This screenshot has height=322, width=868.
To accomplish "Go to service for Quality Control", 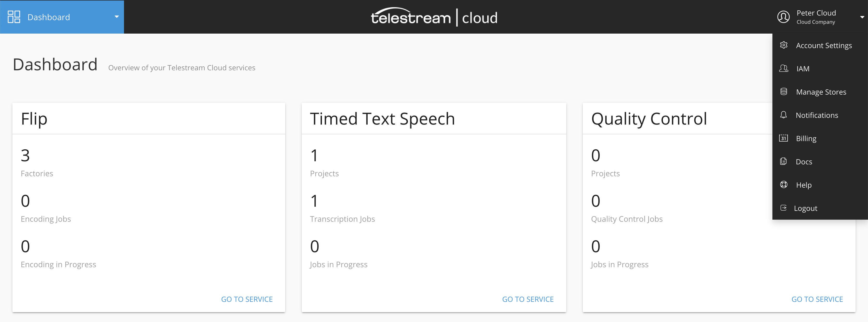I will [x=817, y=299].
